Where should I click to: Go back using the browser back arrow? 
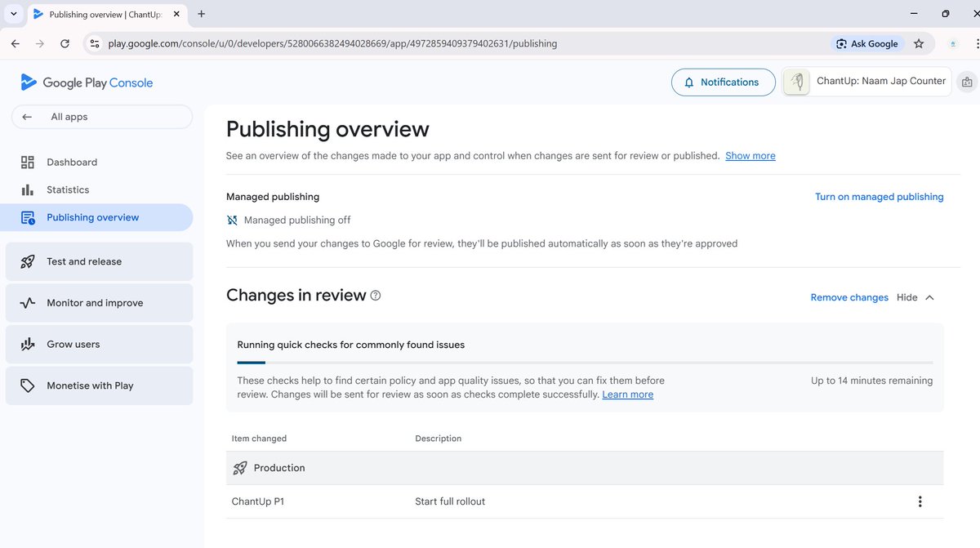pos(16,44)
